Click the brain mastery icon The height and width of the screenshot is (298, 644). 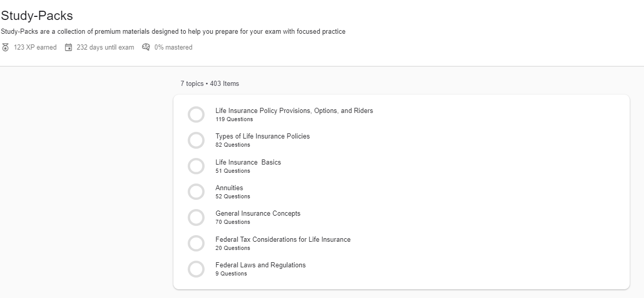point(146,47)
